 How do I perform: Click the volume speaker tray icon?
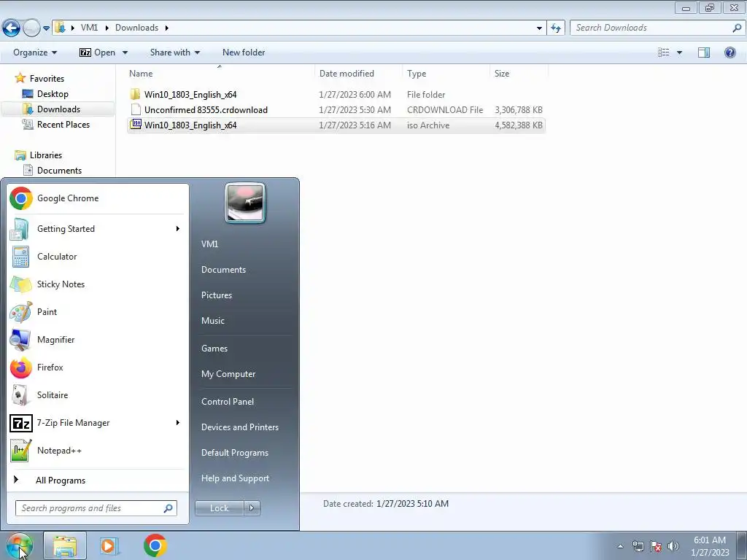pyautogui.click(x=673, y=546)
